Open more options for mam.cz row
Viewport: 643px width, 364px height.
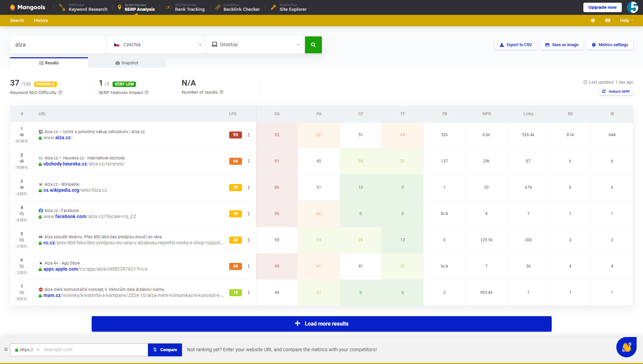(x=249, y=293)
